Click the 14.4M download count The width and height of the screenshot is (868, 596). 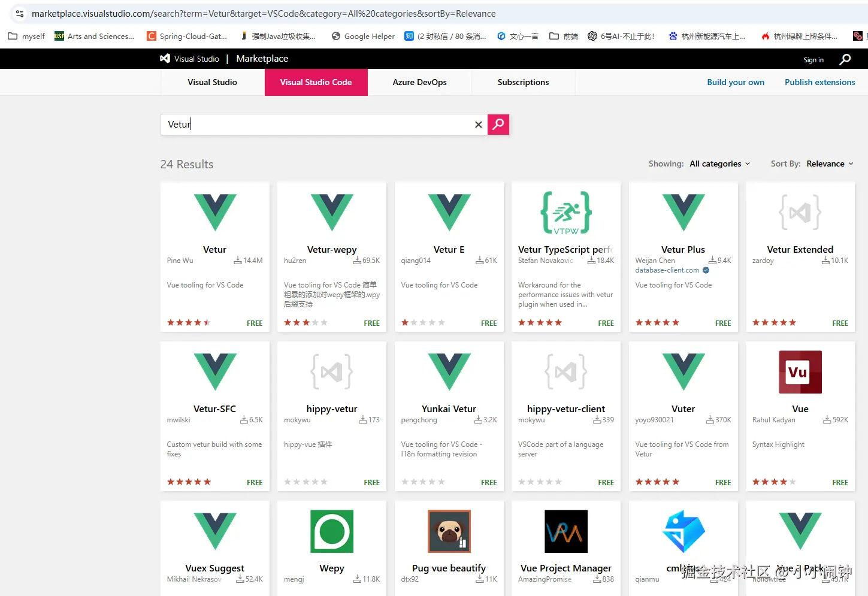(x=249, y=261)
